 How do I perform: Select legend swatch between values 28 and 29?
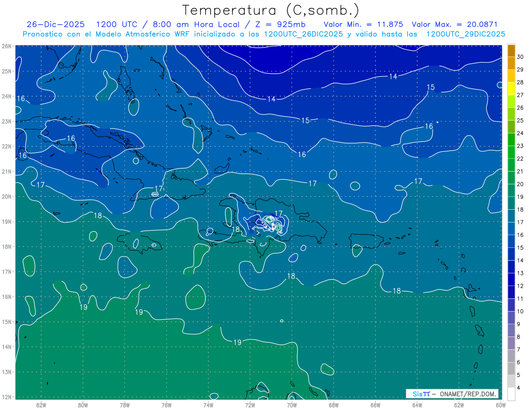click(511, 76)
